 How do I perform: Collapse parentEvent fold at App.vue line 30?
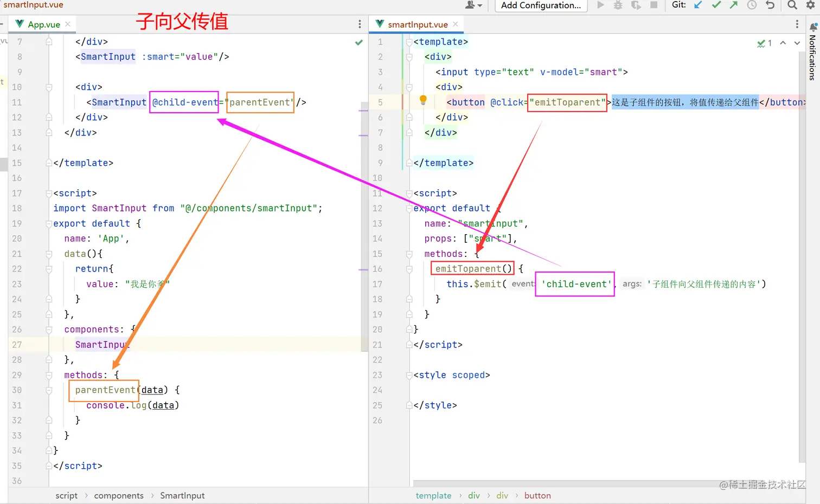[x=49, y=390]
